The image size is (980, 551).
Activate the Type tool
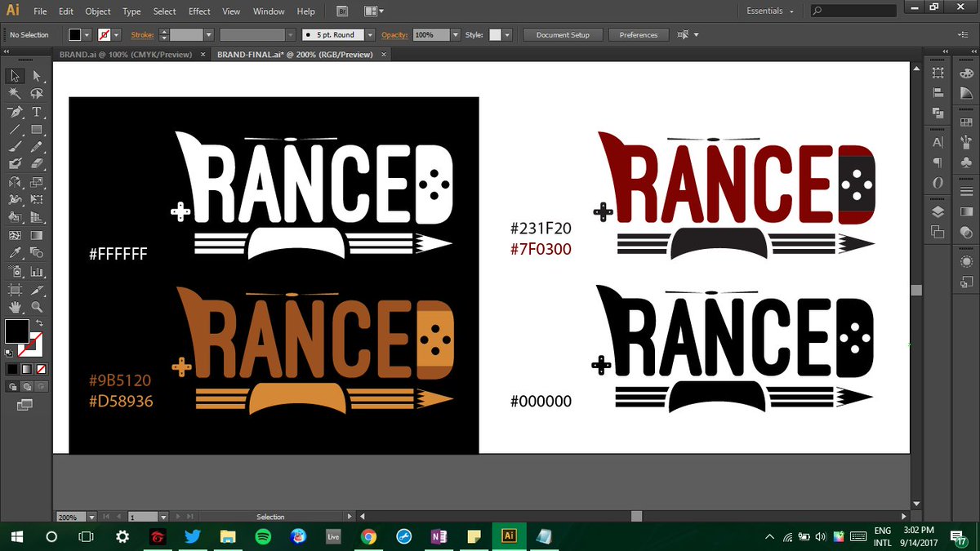pos(37,112)
